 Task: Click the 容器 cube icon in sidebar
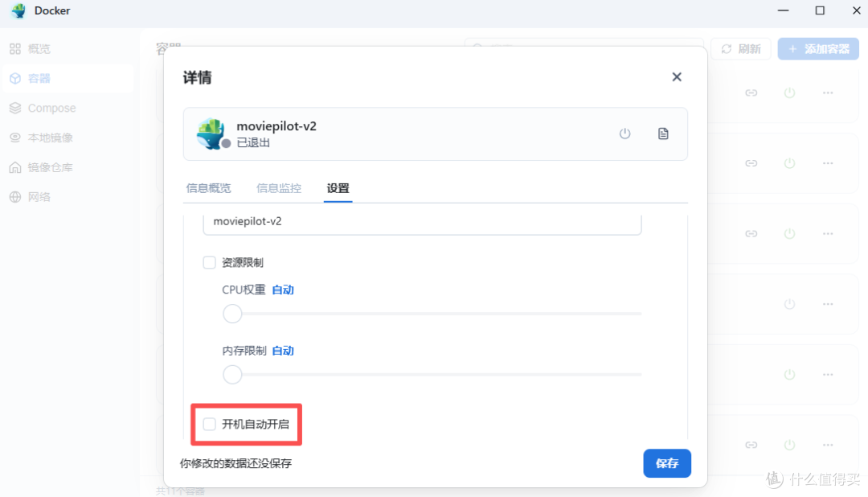click(15, 79)
